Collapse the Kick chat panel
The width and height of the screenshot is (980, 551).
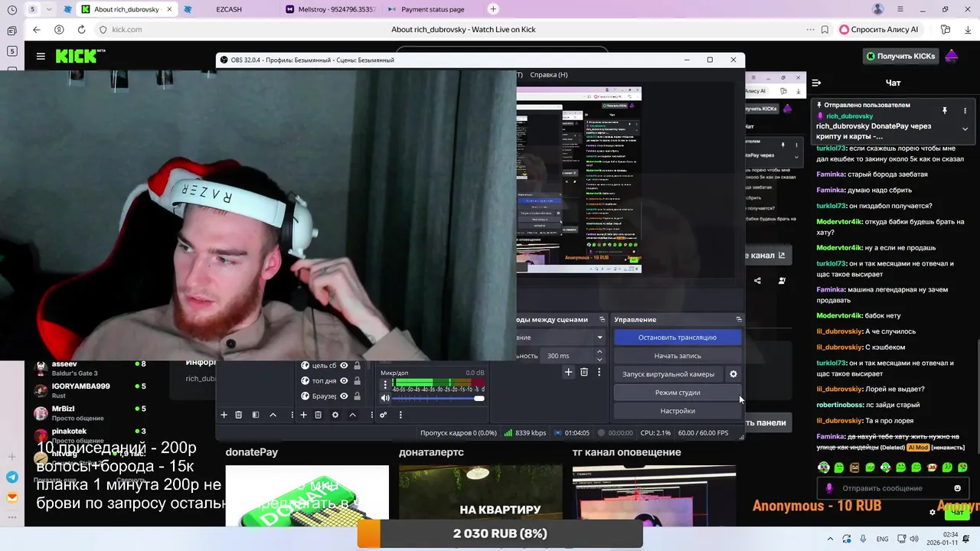coord(816,83)
